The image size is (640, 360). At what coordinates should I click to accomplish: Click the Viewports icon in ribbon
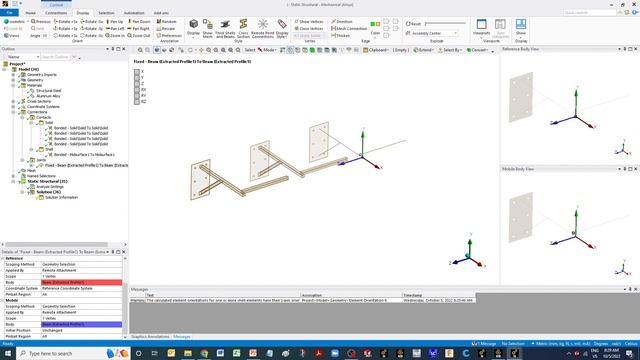481,24
